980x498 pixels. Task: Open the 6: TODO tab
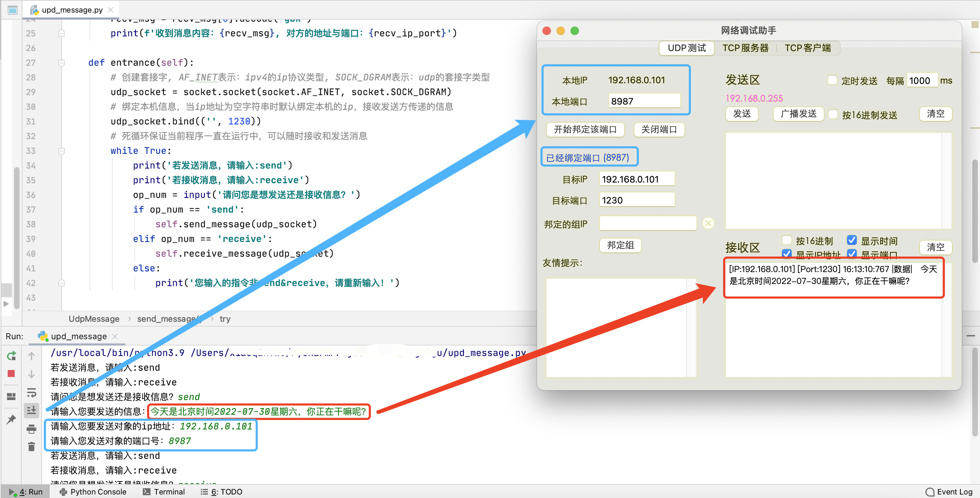click(x=222, y=492)
